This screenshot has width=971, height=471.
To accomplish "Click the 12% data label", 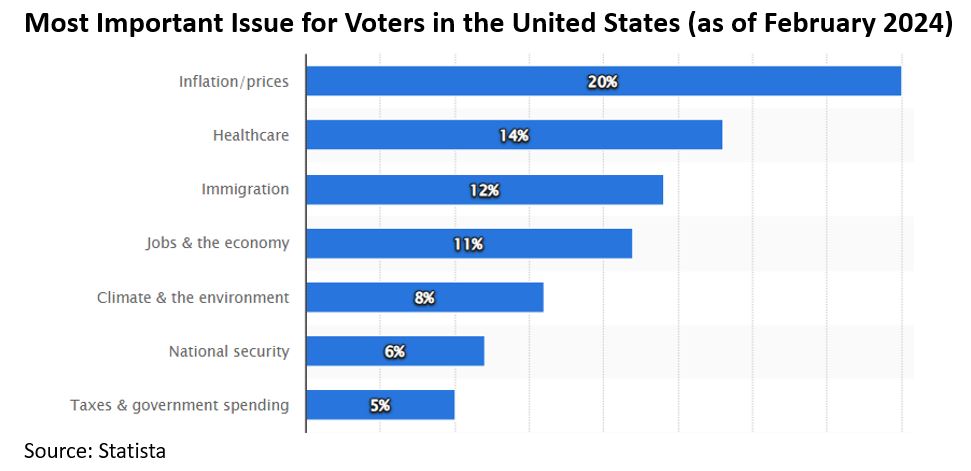I will (484, 190).
